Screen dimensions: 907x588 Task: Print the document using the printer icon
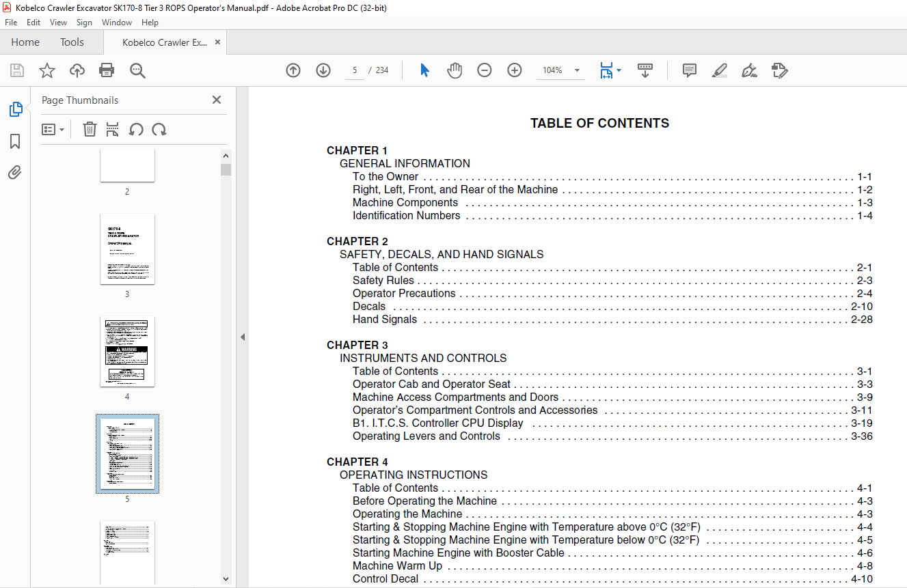coord(107,70)
